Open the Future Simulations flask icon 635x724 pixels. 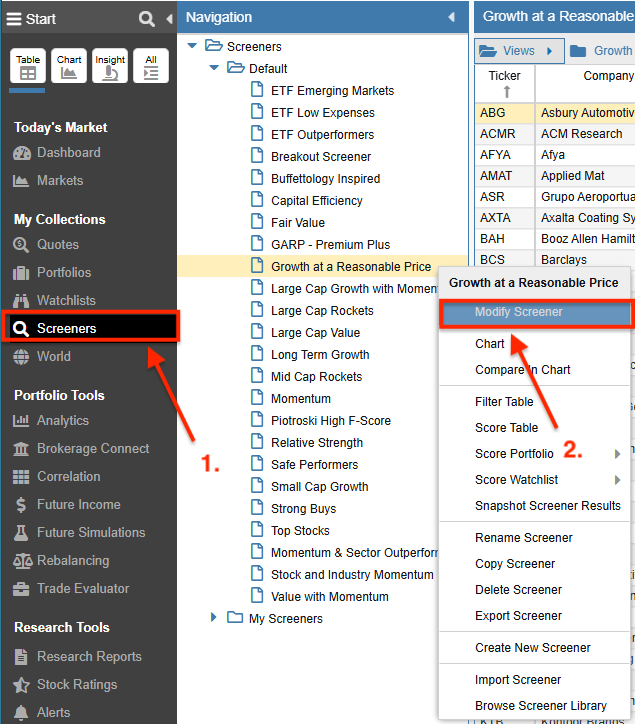point(21,532)
